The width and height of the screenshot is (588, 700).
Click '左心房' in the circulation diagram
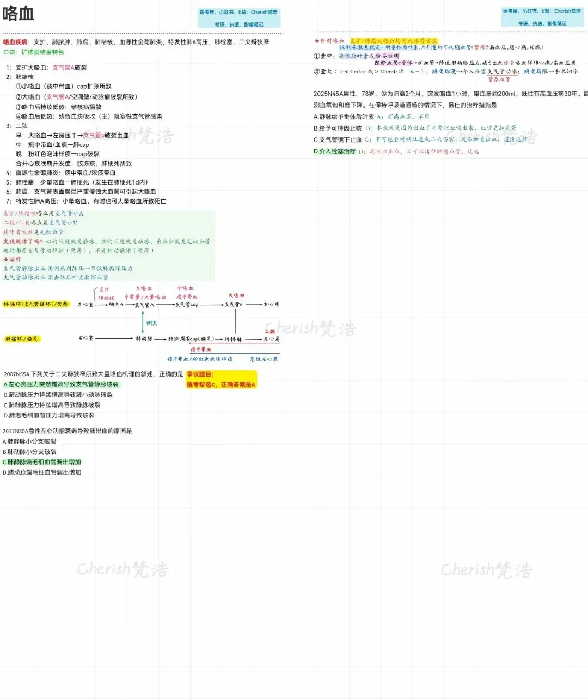point(271,339)
